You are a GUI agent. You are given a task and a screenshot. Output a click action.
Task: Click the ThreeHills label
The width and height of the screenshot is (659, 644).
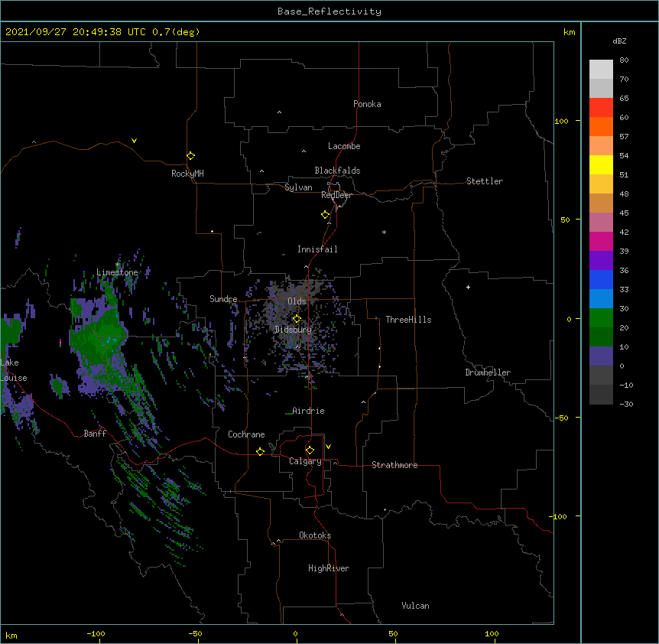click(408, 320)
